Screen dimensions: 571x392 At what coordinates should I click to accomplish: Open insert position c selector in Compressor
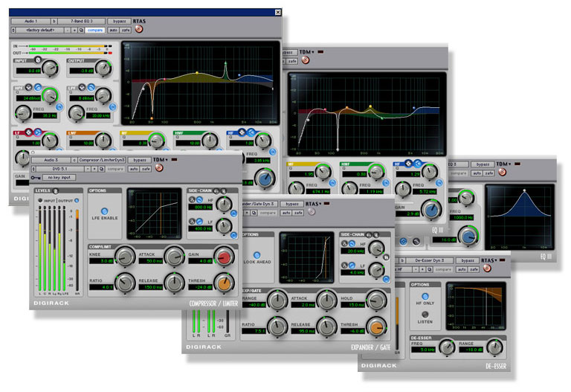tap(74, 160)
